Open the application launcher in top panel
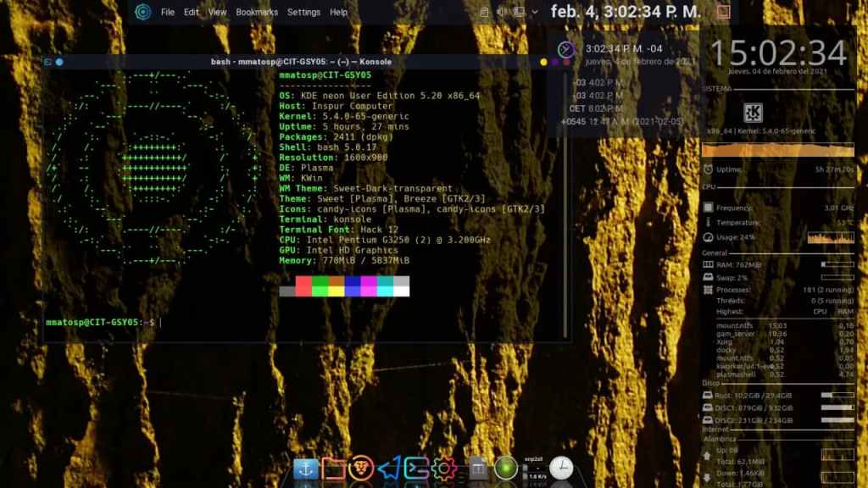This screenshot has height=488, width=868. point(142,12)
